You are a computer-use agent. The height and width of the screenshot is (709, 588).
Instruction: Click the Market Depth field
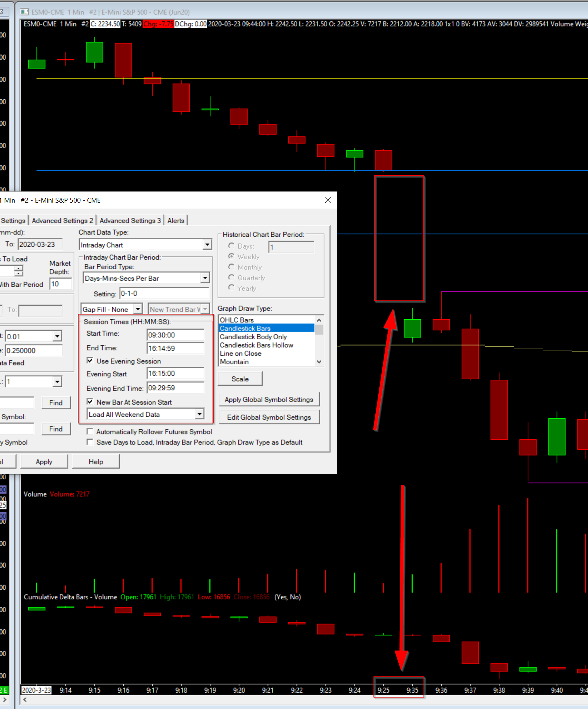[61, 284]
